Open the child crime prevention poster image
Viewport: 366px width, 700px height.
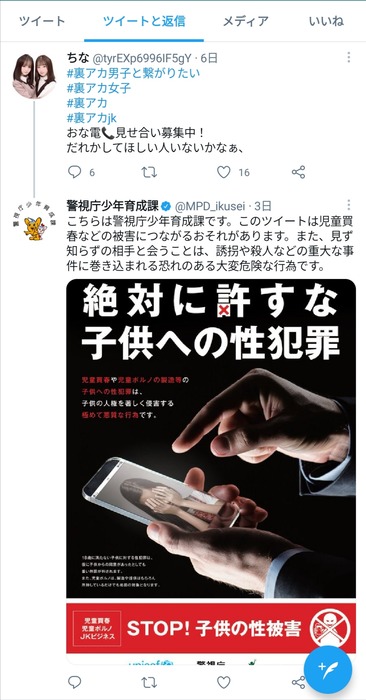211,471
